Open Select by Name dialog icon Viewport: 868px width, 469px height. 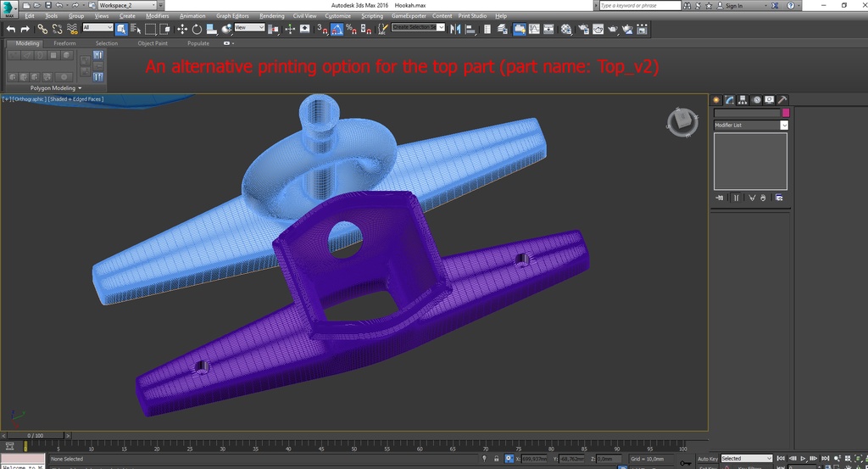click(136, 30)
